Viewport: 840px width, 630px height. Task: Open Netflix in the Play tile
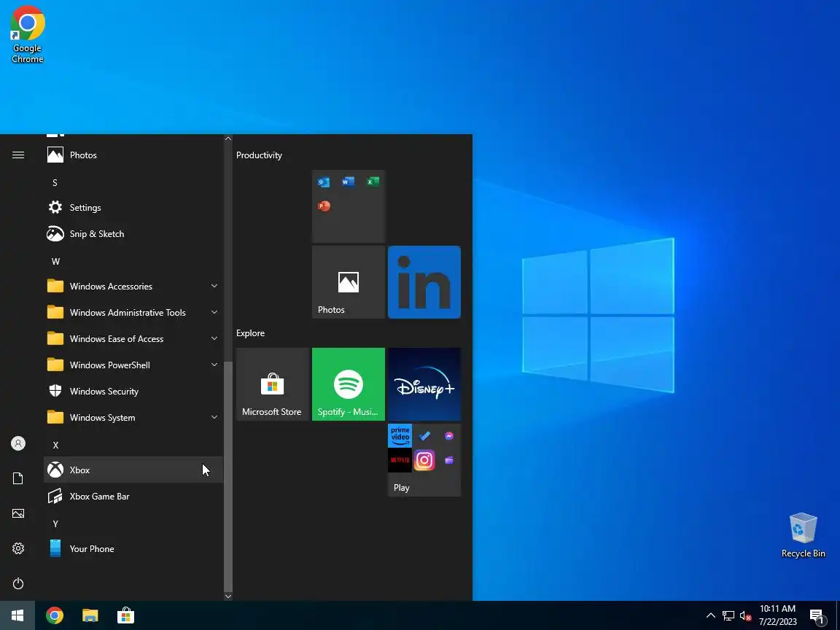(400, 460)
